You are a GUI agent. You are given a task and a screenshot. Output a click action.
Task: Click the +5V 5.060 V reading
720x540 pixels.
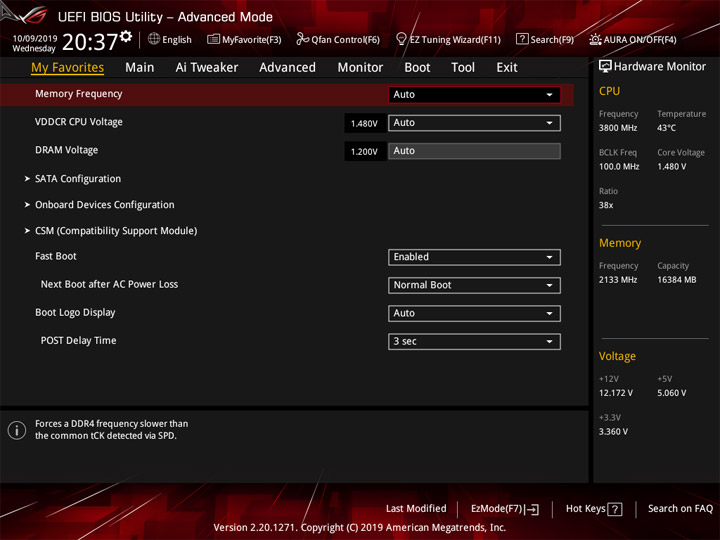coord(671,393)
